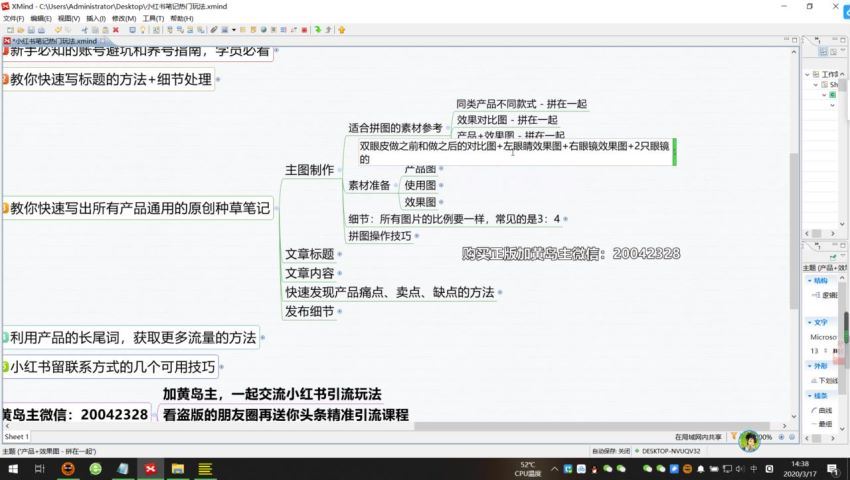
Task: Open File Explorer from the taskbar
Action: click(x=178, y=469)
